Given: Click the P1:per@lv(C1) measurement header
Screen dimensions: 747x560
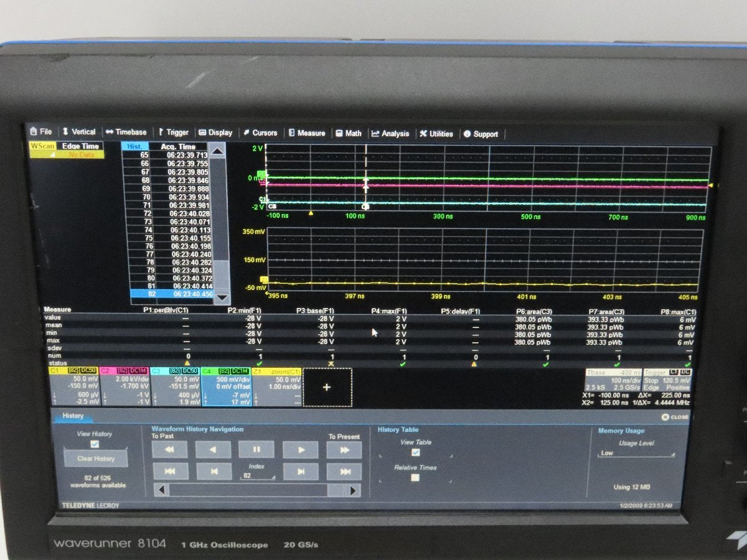Looking at the screenshot, I should click(166, 309).
